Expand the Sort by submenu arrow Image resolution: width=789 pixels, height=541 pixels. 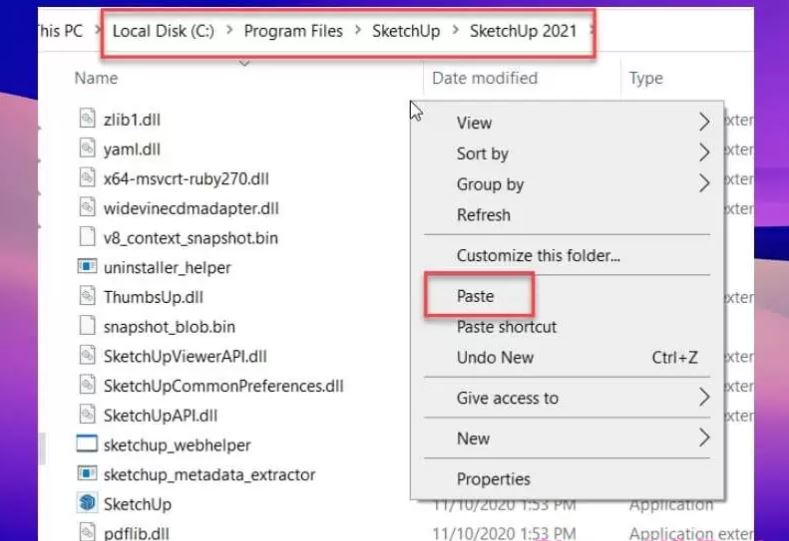click(x=704, y=152)
